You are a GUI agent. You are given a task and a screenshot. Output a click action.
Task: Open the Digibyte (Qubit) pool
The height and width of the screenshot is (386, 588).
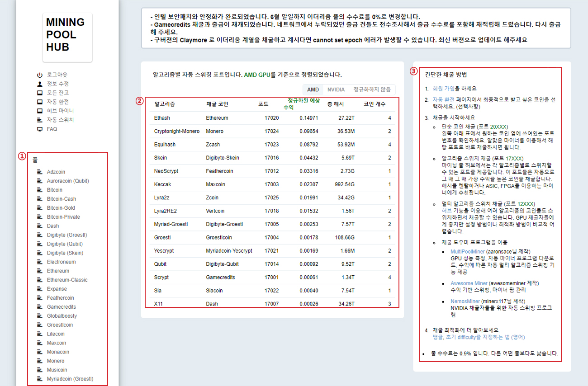(65, 244)
